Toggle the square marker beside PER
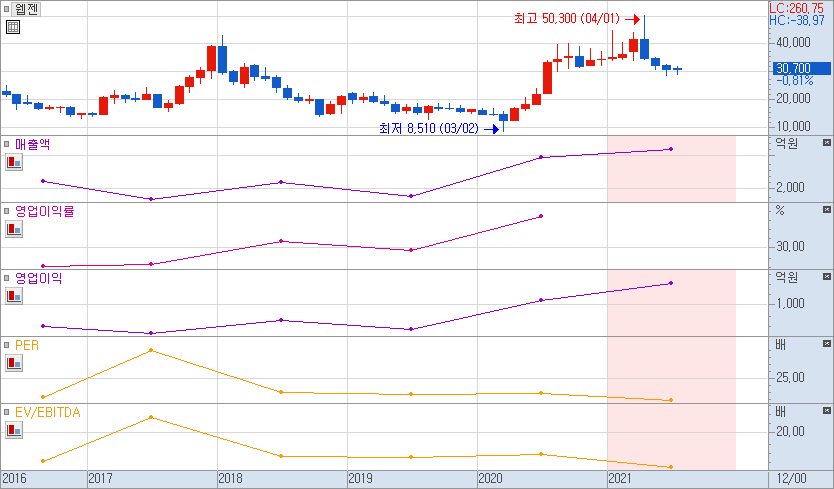 6,345
